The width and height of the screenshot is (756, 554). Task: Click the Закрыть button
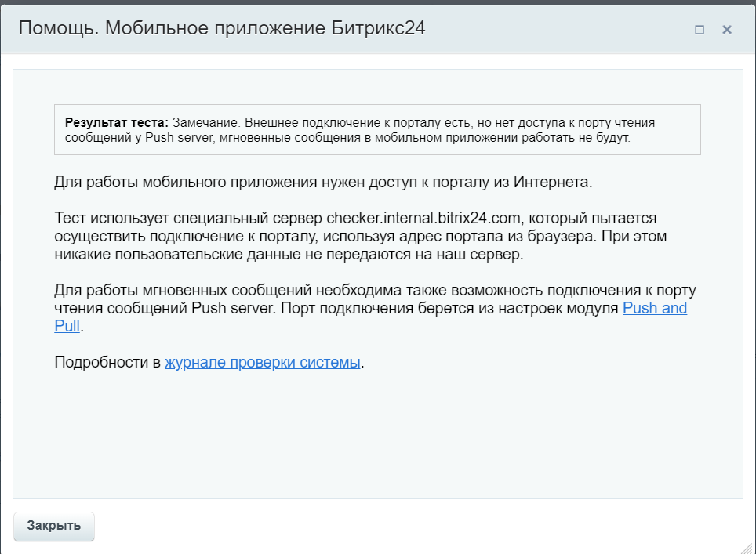pyautogui.click(x=54, y=526)
